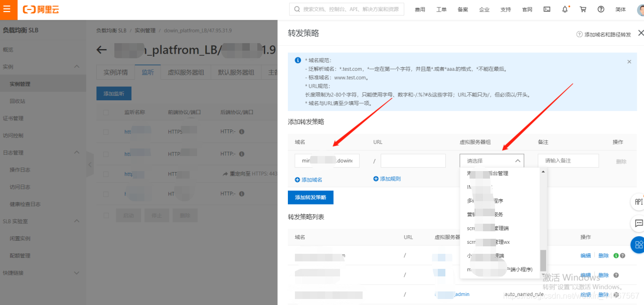Collapse the 实例 section in the sidebar

[x=77, y=67]
